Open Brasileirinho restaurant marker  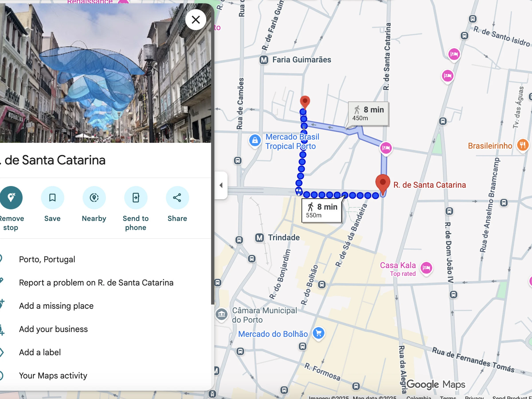[522, 145]
